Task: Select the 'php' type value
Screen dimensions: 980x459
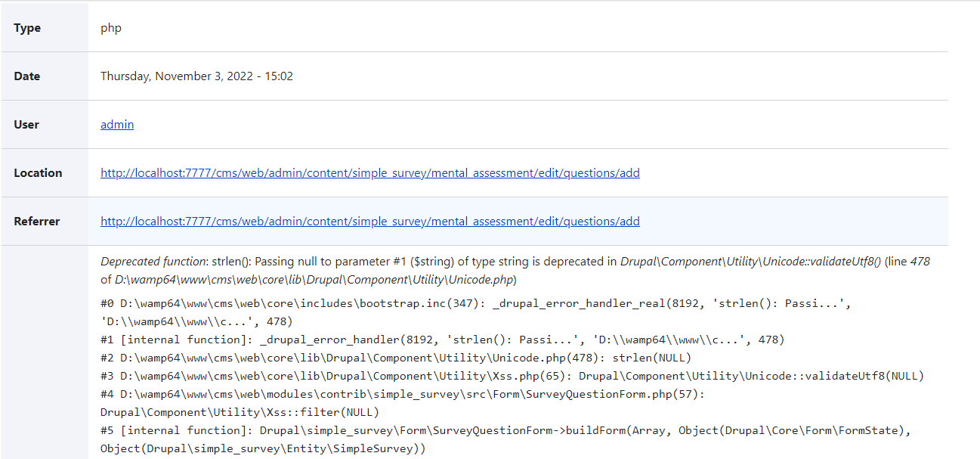Action: tap(111, 28)
